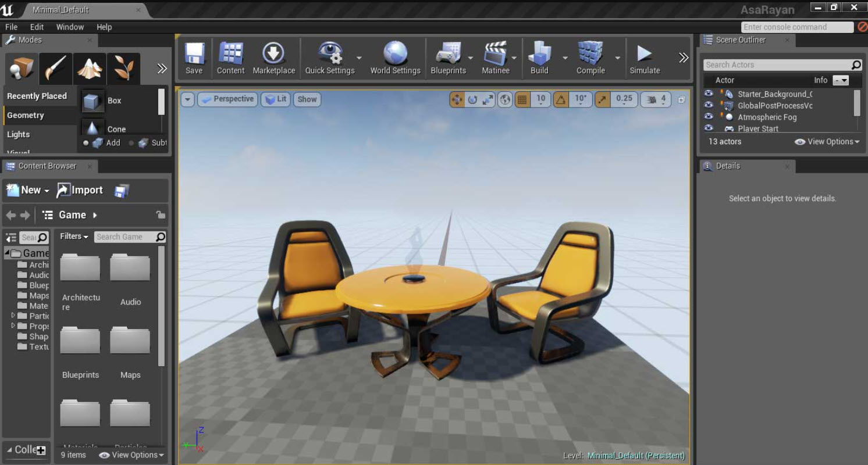This screenshot has height=465, width=868.
Task: Toggle visibility of Atmospheric Fog
Action: (709, 117)
